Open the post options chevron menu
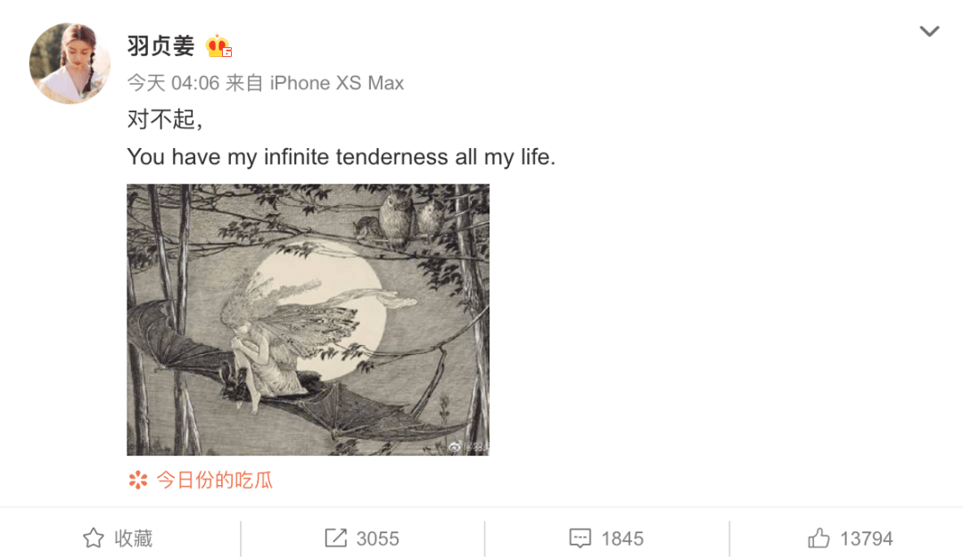Screen dimensions: 963x560 pyautogui.click(x=929, y=32)
